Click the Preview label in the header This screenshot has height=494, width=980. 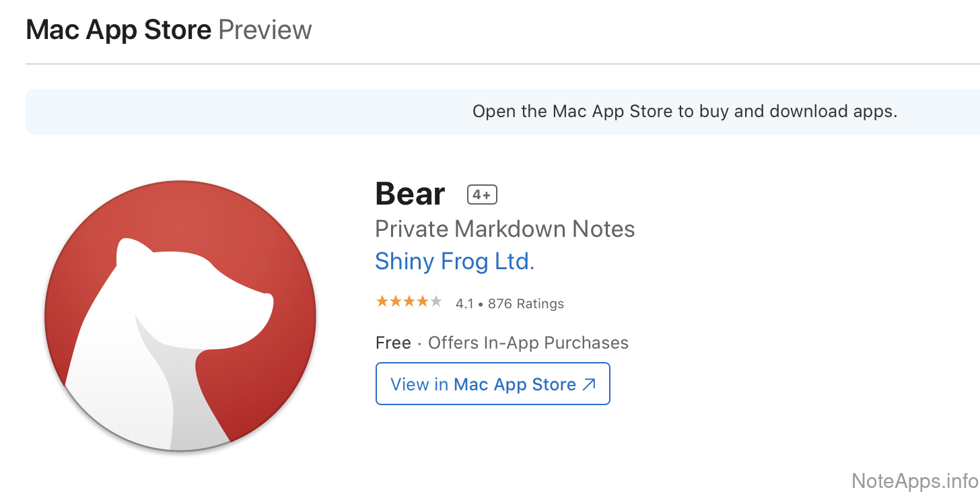[265, 30]
